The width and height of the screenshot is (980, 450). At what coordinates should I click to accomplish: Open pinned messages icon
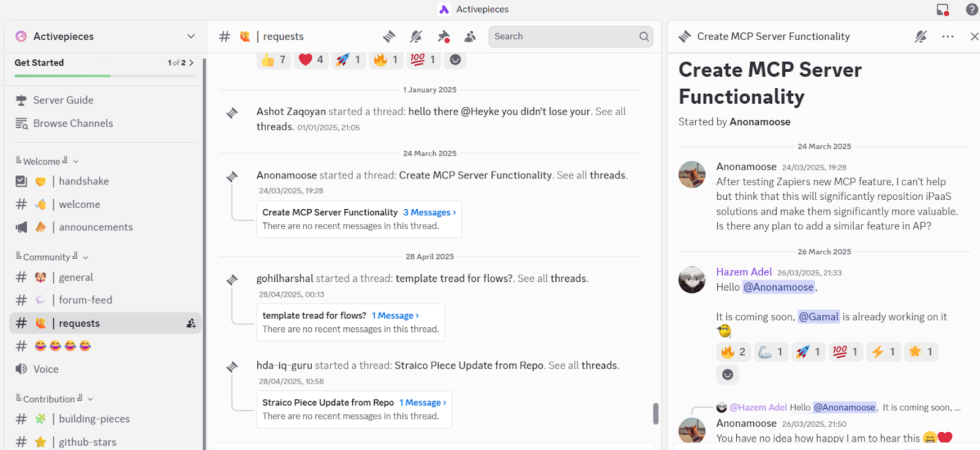coord(443,37)
